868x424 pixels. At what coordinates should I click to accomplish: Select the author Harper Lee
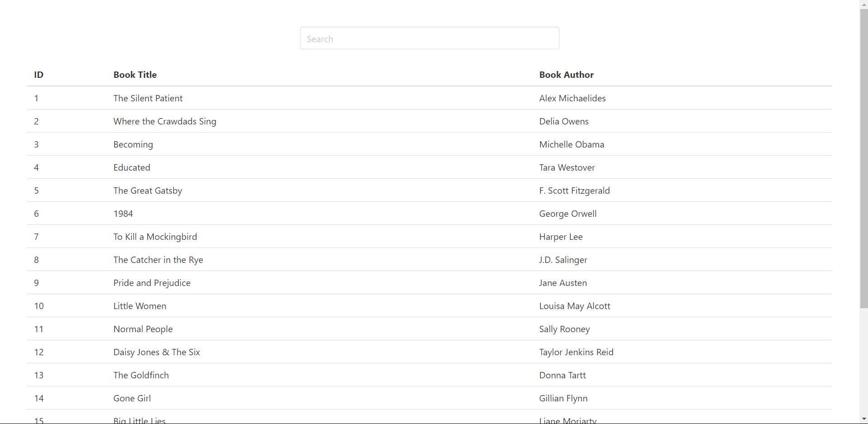[x=561, y=237]
